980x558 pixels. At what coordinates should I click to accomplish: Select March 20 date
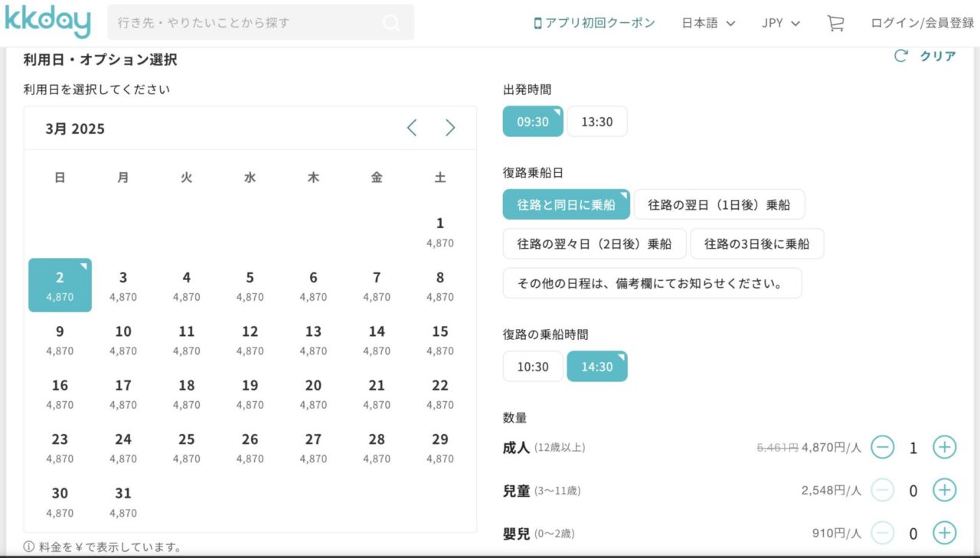click(x=313, y=393)
